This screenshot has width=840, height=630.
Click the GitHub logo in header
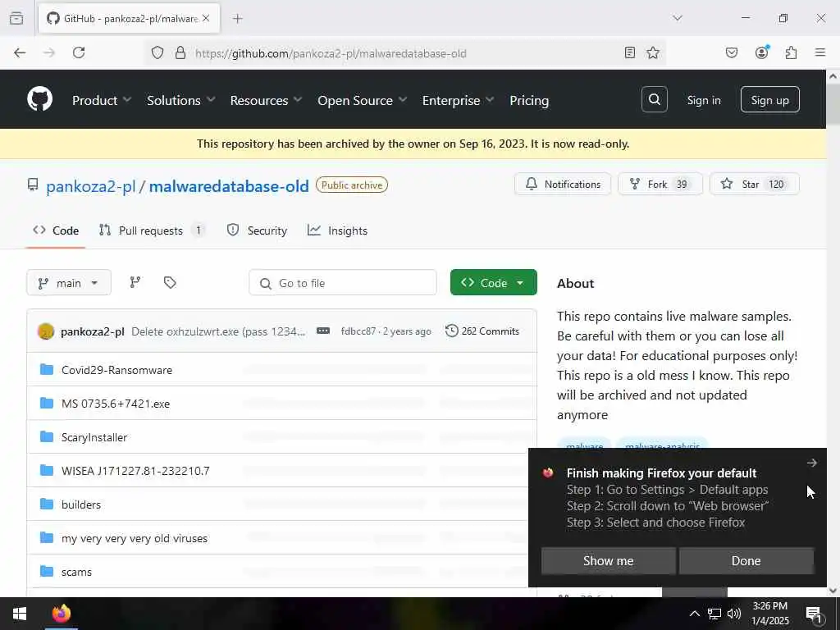(40, 99)
